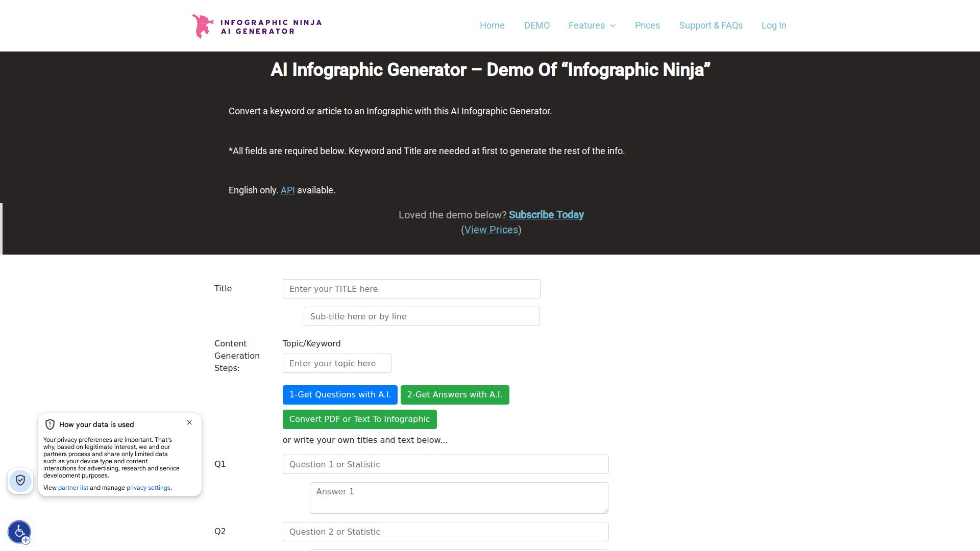Open the View Prices link
980x551 pixels.
491,230
